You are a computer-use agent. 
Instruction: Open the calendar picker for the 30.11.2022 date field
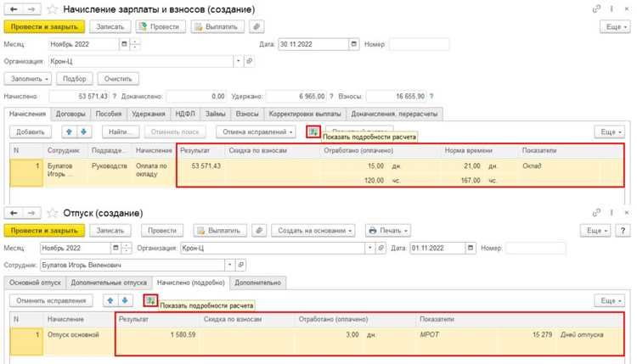coord(354,44)
